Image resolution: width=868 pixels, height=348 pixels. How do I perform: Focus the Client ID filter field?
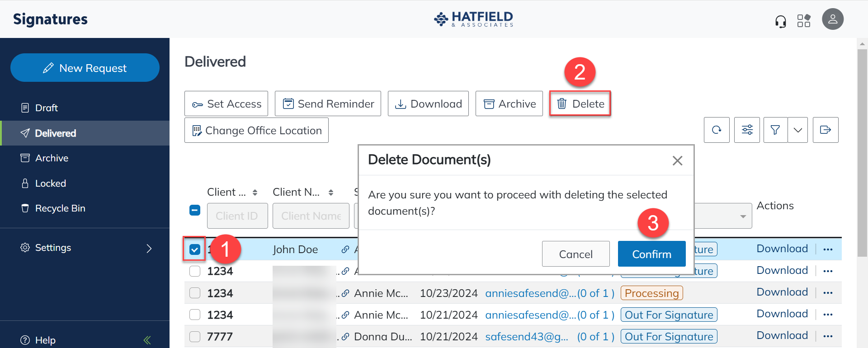pos(237,216)
